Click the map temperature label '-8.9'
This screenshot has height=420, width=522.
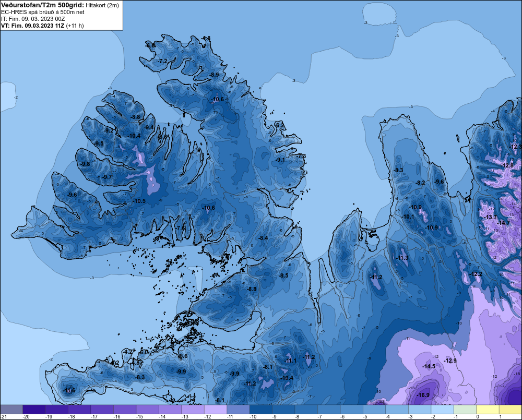(214, 75)
